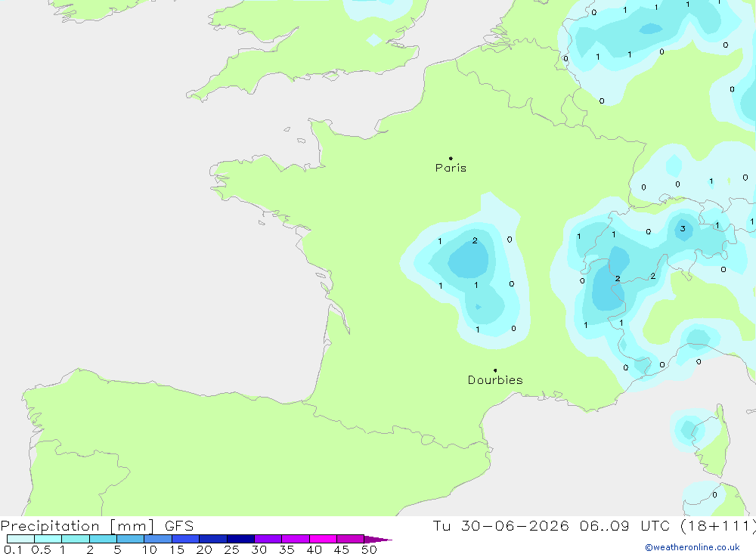This screenshot has width=756, height=554.
Task: Click the legend arrow tip beyond 50
Action: coord(379,540)
